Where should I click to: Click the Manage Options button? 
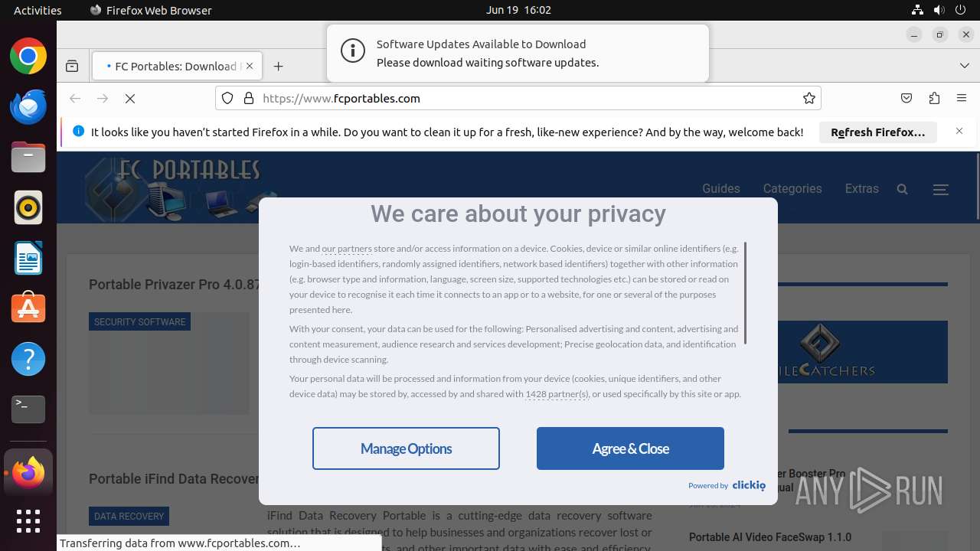[406, 448]
